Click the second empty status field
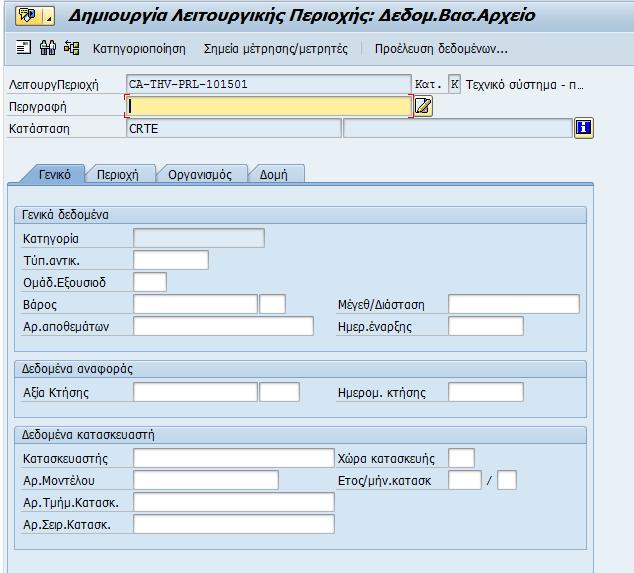 [x=457, y=128]
